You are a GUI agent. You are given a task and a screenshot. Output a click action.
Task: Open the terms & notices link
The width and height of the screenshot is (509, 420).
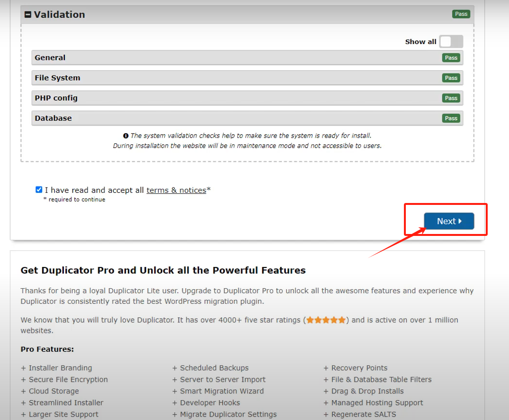[176, 190]
